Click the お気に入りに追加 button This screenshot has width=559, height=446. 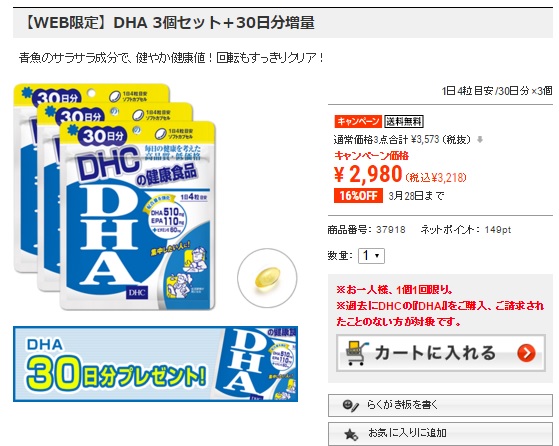[440, 434]
